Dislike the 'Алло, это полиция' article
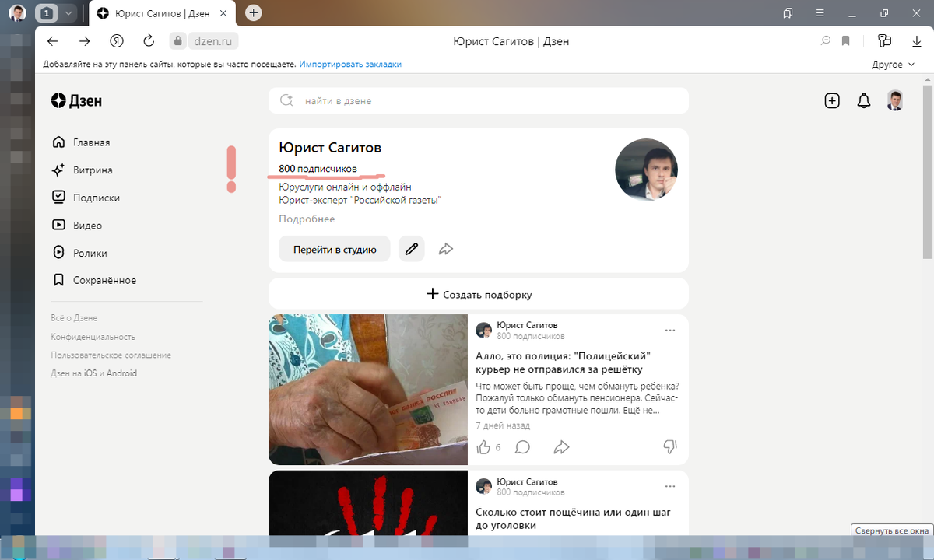 pyautogui.click(x=669, y=446)
